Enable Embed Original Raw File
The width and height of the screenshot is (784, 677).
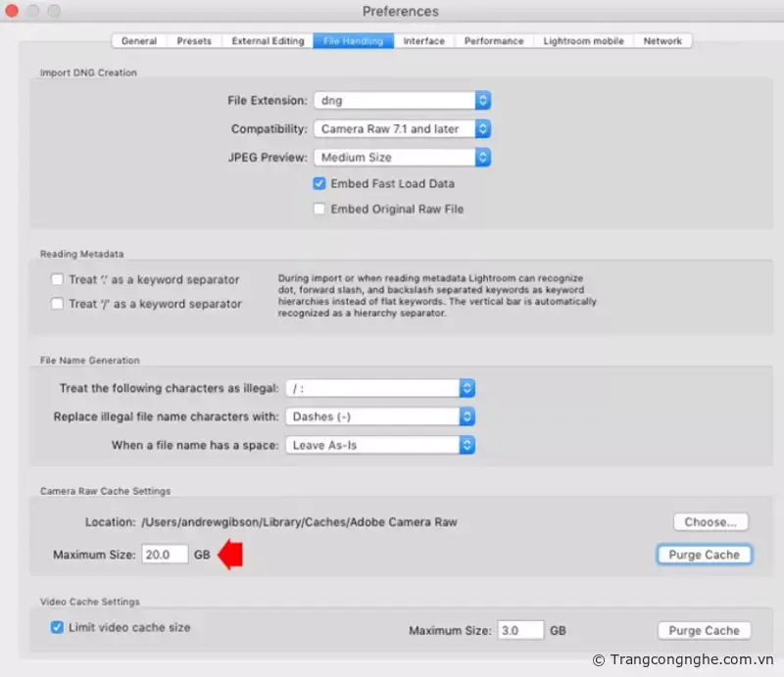coord(319,209)
